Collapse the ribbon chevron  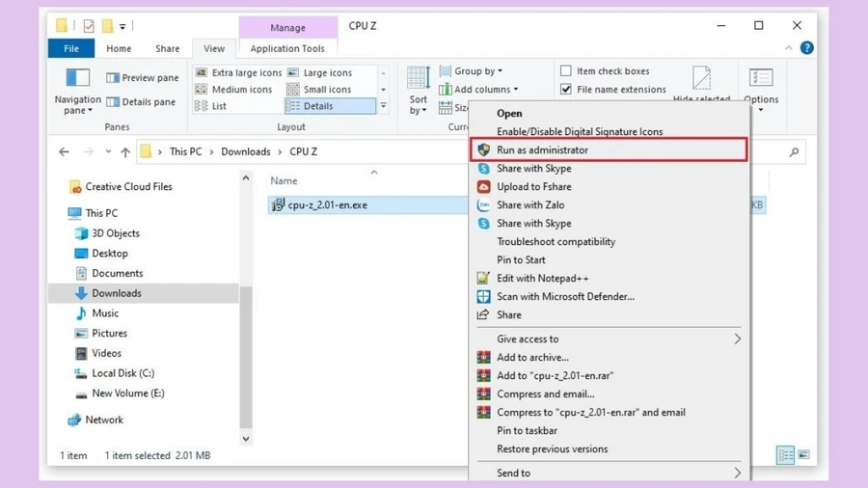click(x=788, y=48)
